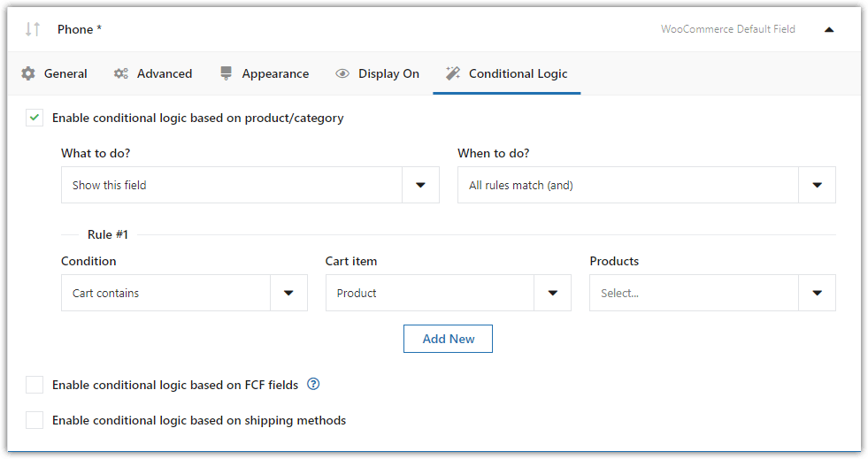Click the 'Rule #1' heading
868x459 pixels.
click(x=108, y=234)
